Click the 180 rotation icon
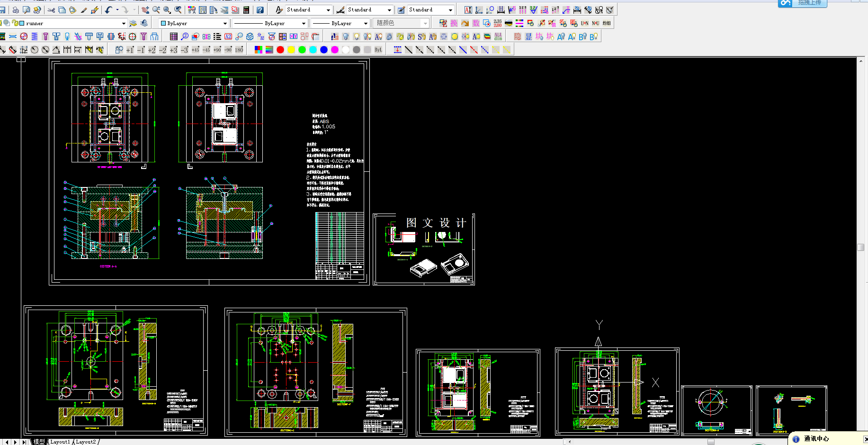 tap(239, 50)
